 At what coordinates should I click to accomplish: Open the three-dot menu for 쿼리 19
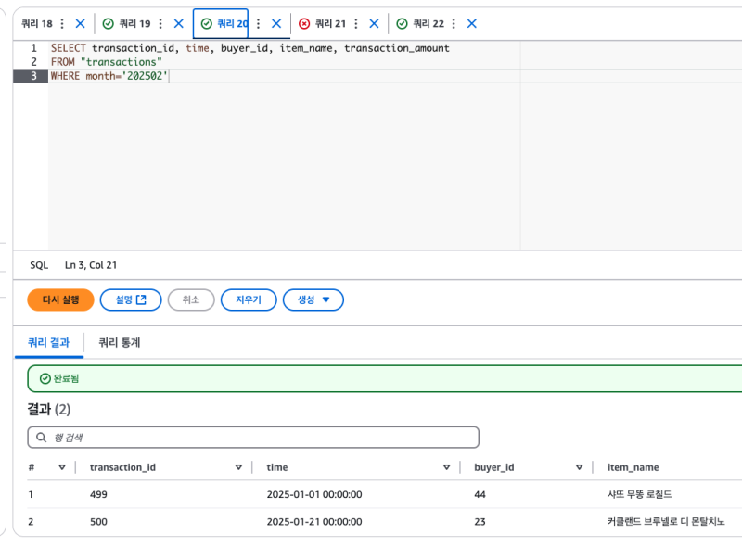pos(160,24)
